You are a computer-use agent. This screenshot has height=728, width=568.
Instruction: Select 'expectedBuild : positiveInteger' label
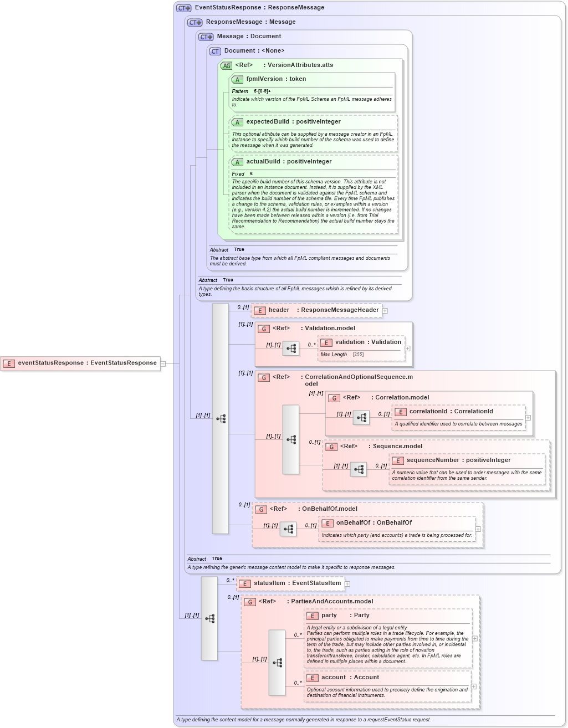pyautogui.click(x=294, y=122)
